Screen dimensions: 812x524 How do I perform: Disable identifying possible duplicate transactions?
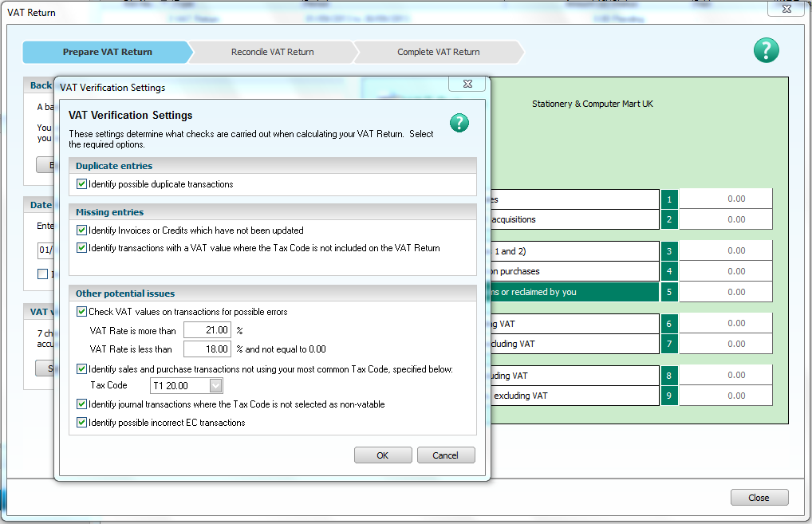(x=81, y=183)
